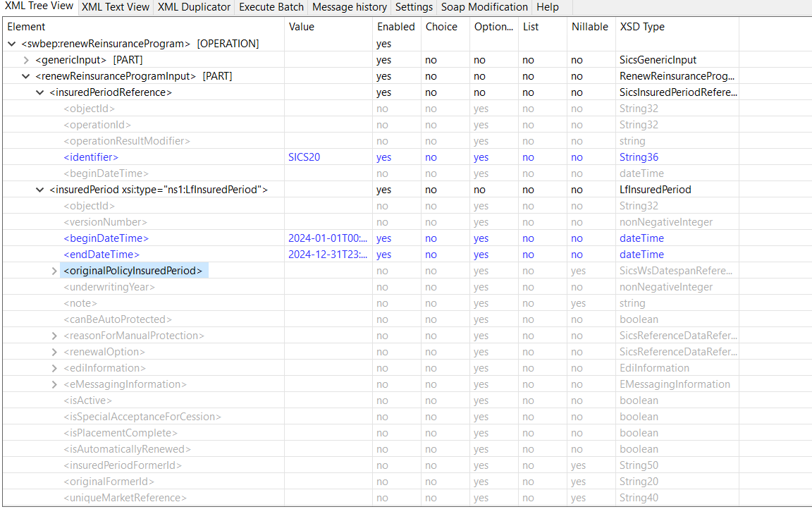Toggle Enabled value for identifier row

coord(383,157)
